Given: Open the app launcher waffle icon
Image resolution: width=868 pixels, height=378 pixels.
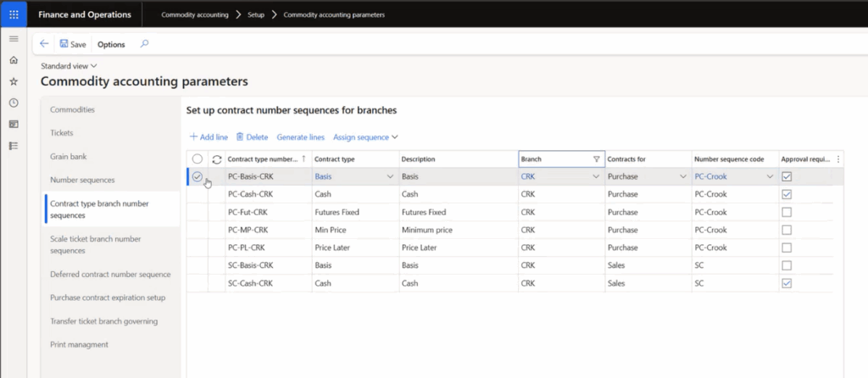Looking at the screenshot, I should click(x=13, y=14).
